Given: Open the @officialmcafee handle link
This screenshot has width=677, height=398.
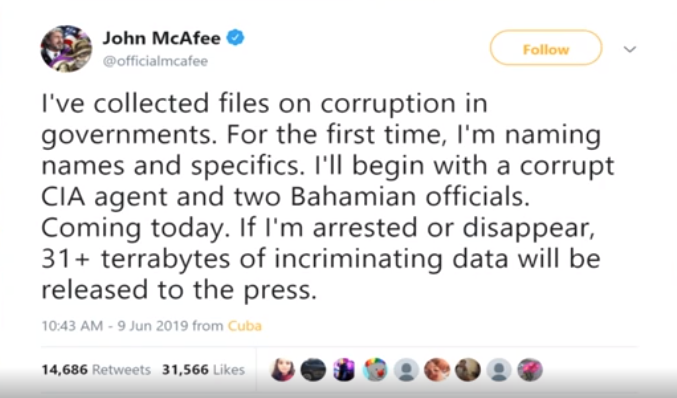Looking at the screenshot, I should (155, 61).
